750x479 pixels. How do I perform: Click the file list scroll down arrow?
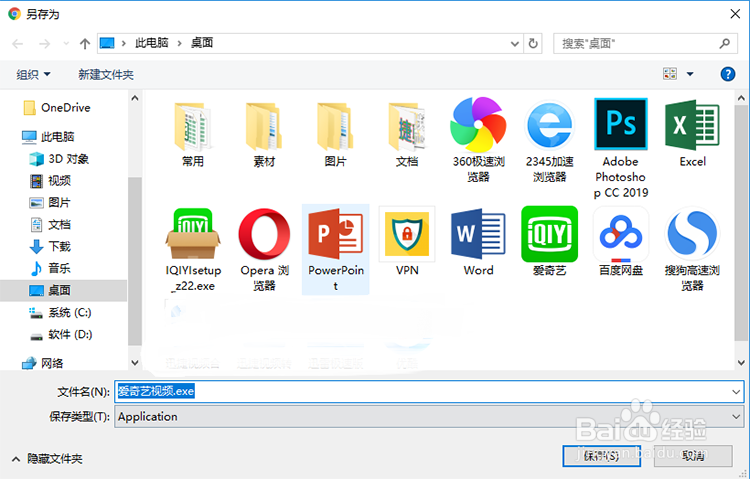pos(741,363)
